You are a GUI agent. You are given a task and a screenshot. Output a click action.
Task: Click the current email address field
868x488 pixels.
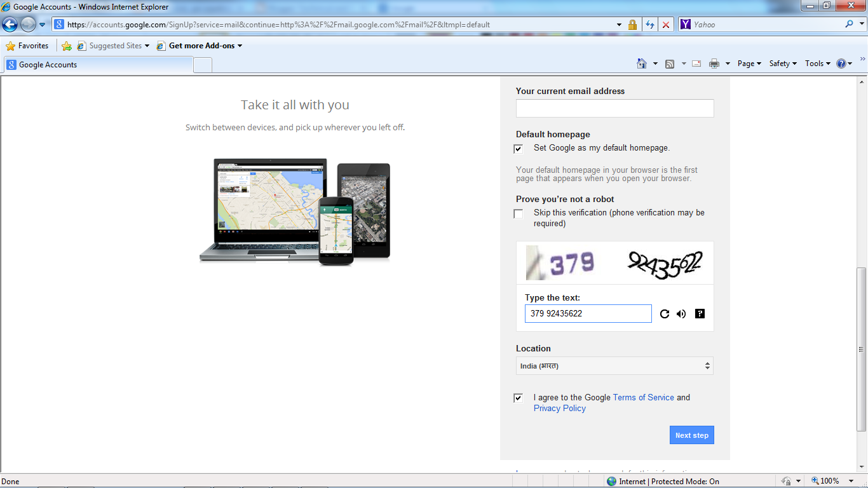pyautogui.click(x=614, y=108)
